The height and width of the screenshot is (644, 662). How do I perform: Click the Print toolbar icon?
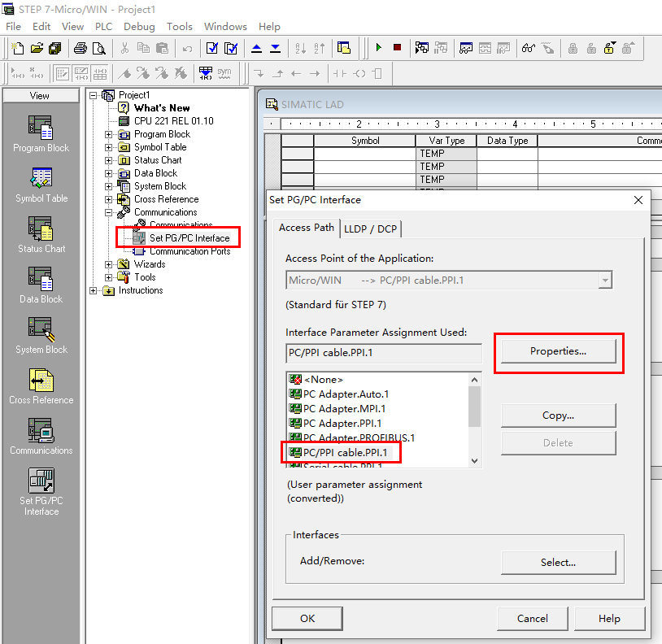point(81,48)
